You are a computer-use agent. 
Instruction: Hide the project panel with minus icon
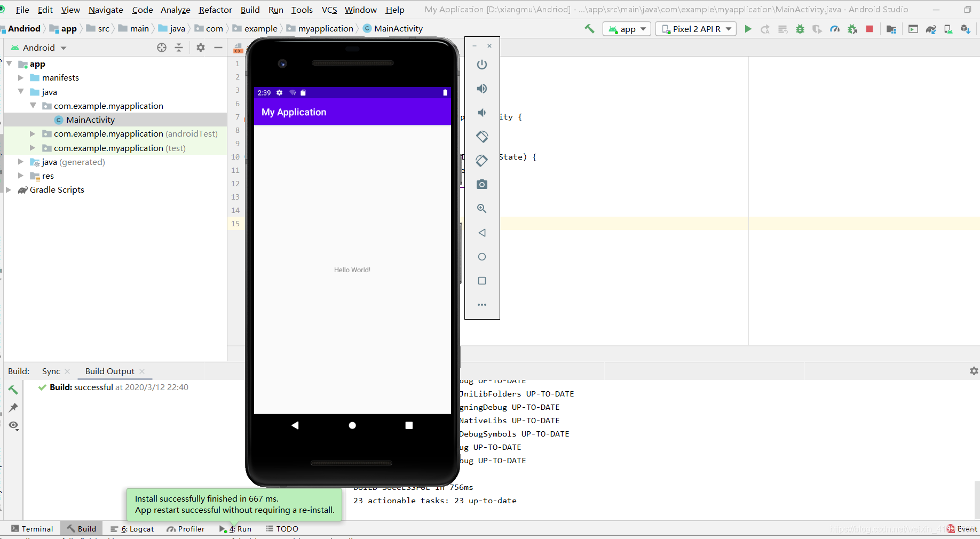[x=218, y=47]
